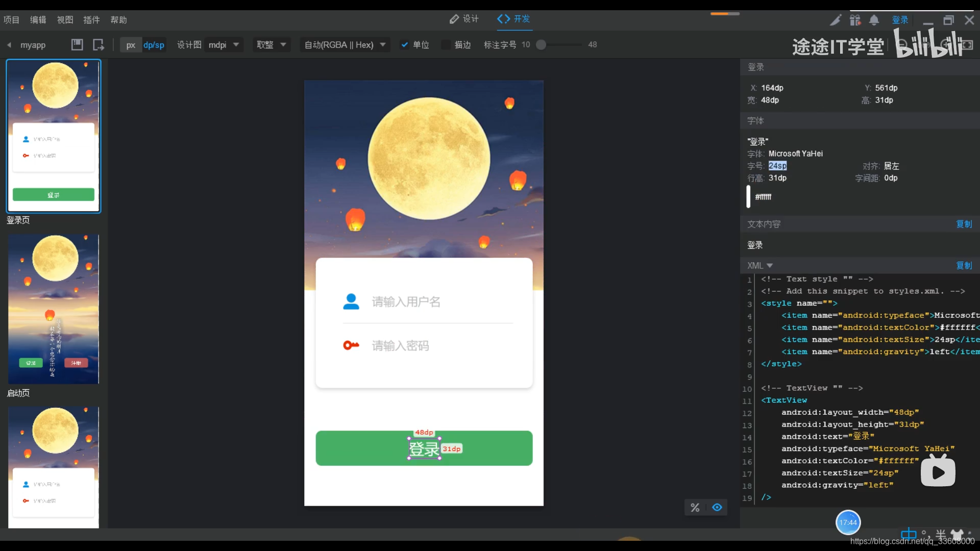Select the 启动页 thumbnail
Viewport: 980px width, 551px height.
pyautogui.click(x=54, y=309)
